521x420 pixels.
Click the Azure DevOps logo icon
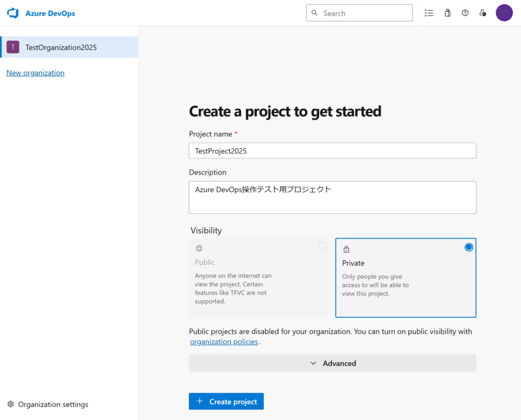[13, 13]
